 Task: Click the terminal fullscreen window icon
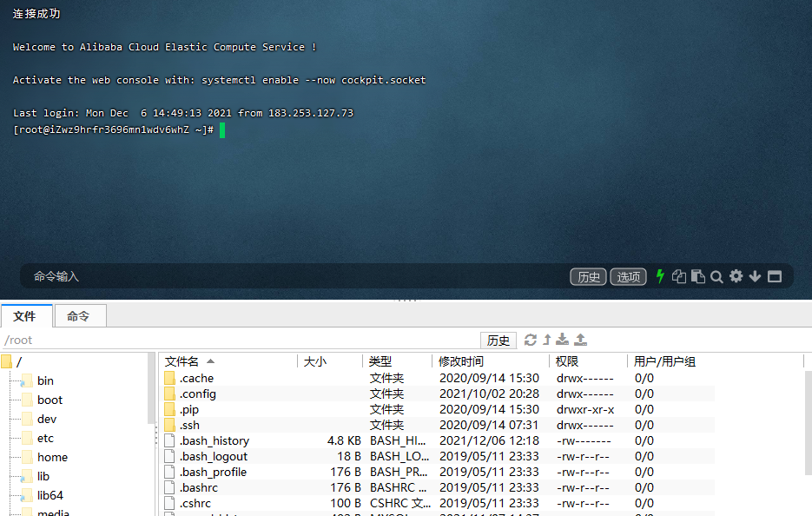(775, 276)
